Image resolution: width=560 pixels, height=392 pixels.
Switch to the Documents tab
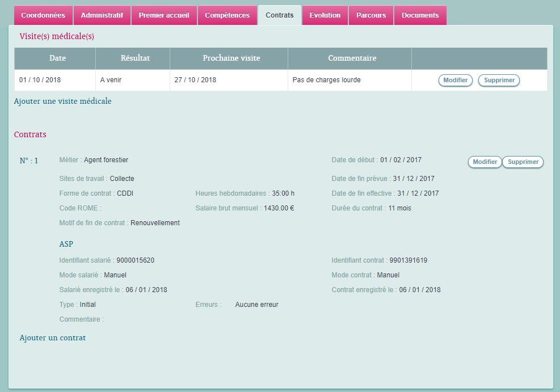[x=420, y=15]
